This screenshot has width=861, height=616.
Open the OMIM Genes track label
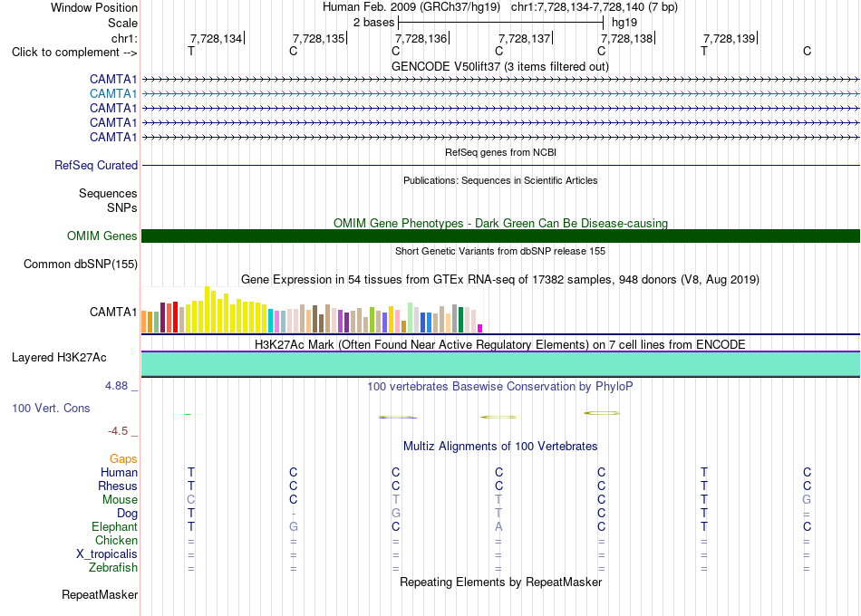coord(102,236)
